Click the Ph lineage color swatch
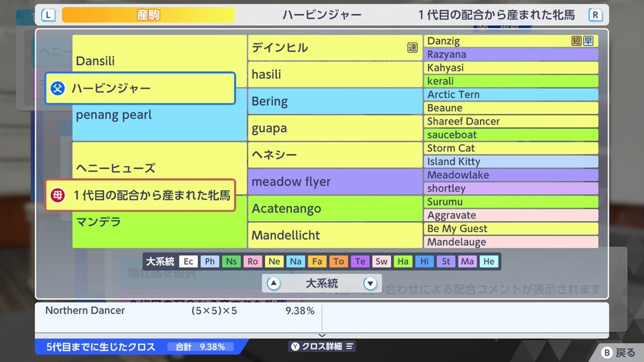This screenshot has height=362, width=644. coord(210,261)
